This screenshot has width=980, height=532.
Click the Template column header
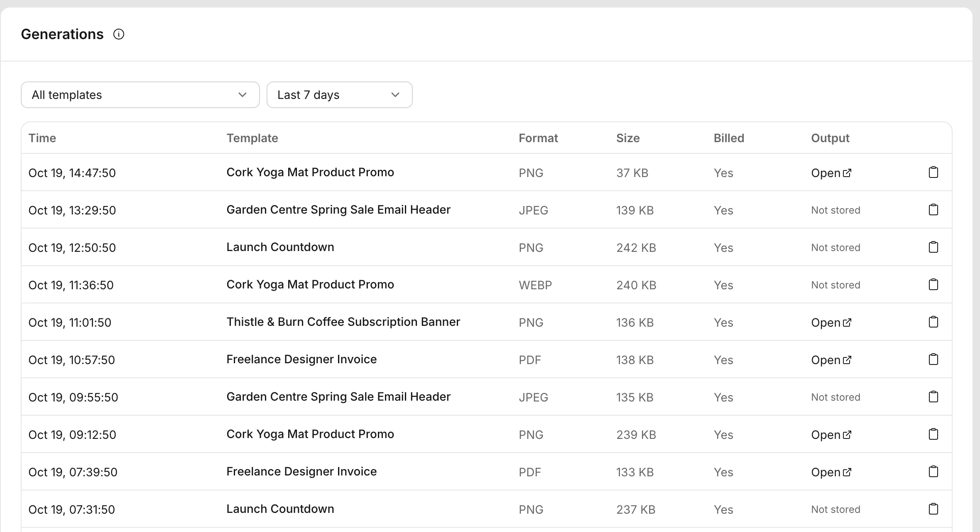[252, 138]
